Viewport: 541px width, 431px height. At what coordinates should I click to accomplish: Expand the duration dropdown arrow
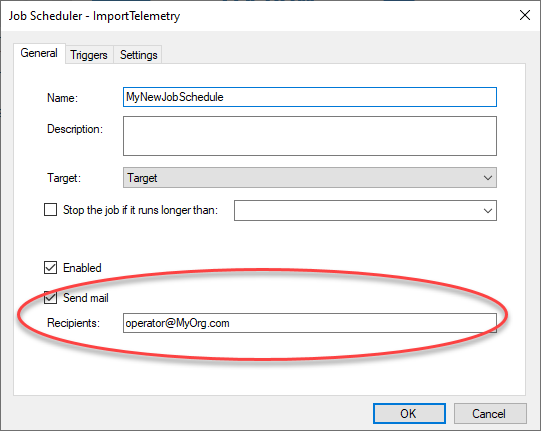(x=488, y=210)
